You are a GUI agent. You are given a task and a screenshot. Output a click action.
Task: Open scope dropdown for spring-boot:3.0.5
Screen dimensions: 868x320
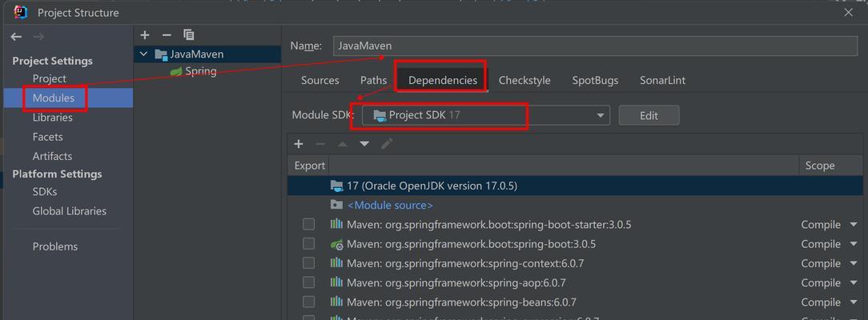(x=853, y=244)
